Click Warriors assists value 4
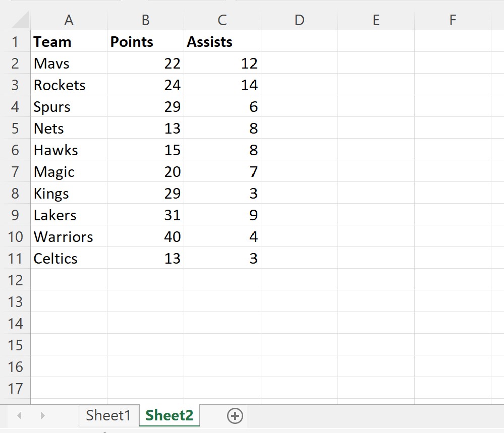This screenshot has height=433, width=504. coord(222,236)
